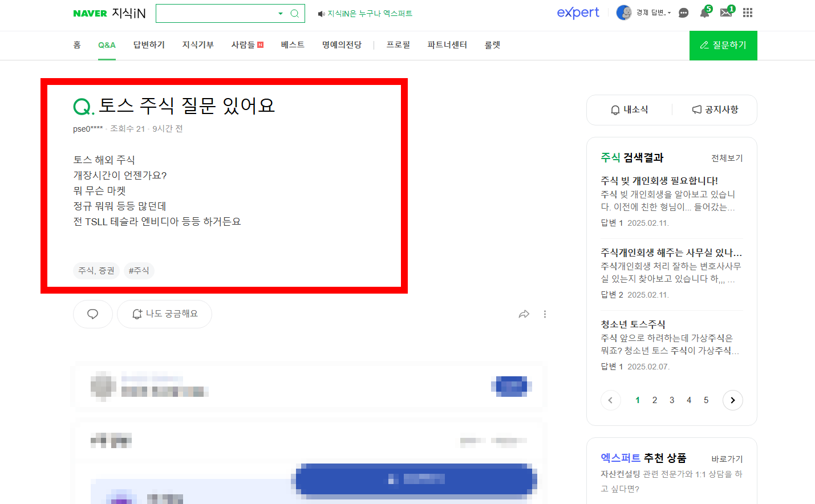Viewport: 815px width, 504px height.
Task: Open the 지식기부 tab
Action: point(198,44)
